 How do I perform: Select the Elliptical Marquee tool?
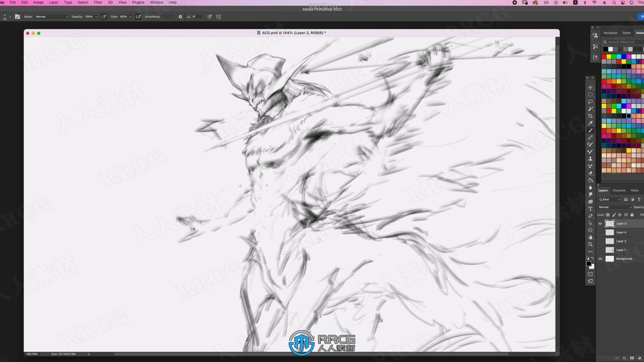[x=590, y=95]
